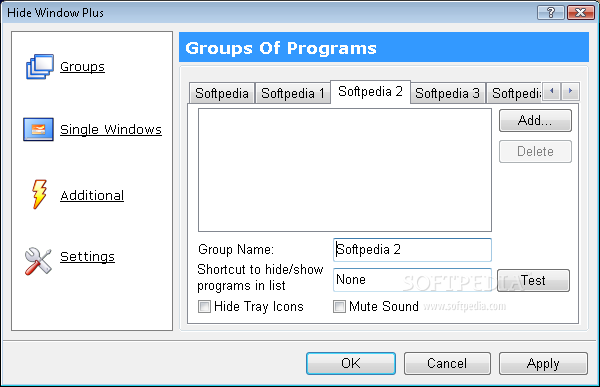Click the title bar help question-mark button
The width and height of the screenshot is (600, 387).
(551, 13)
